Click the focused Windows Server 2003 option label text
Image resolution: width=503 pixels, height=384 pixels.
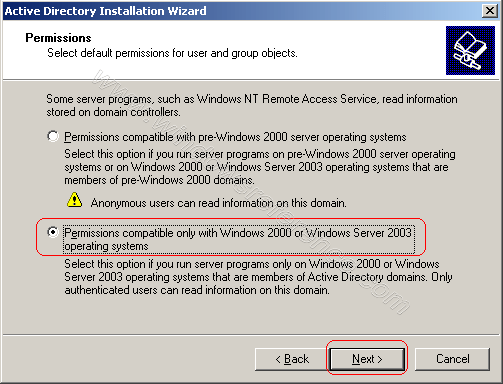[238, 239]
